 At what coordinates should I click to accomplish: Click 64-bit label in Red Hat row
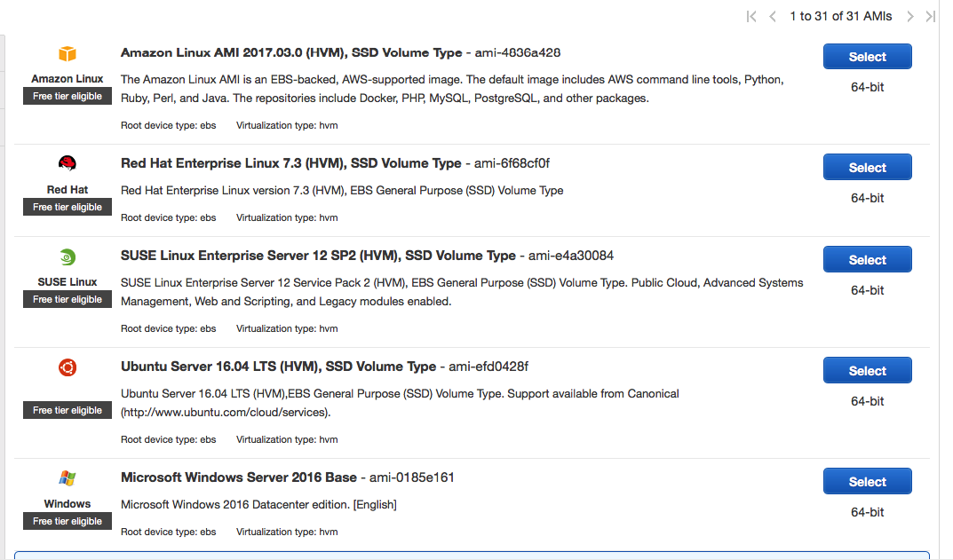click(868, 198)
